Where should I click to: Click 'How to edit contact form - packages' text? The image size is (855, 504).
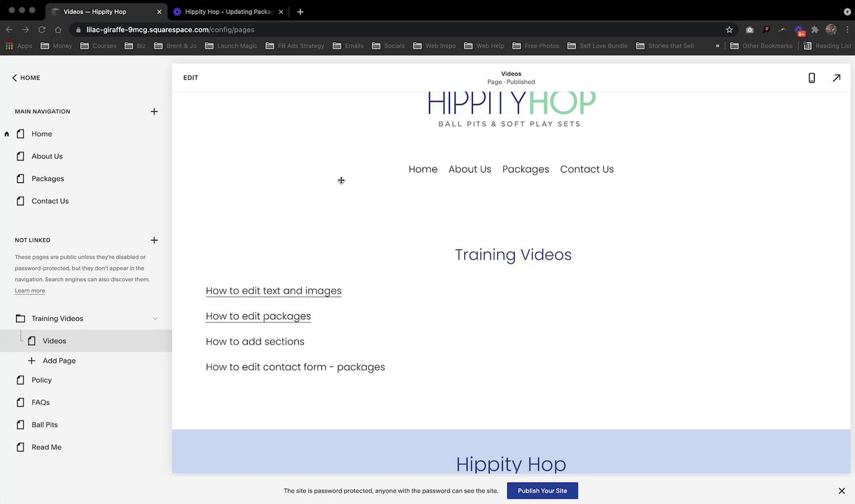coord(295,367)
